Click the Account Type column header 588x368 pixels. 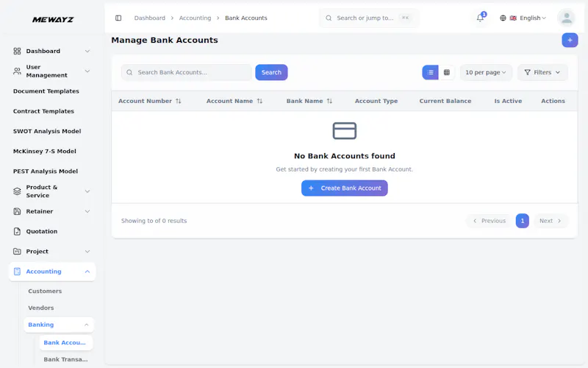[376, 101]
